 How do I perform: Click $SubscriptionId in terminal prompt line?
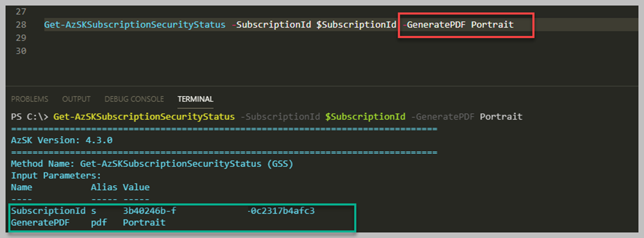pos(365,117)
